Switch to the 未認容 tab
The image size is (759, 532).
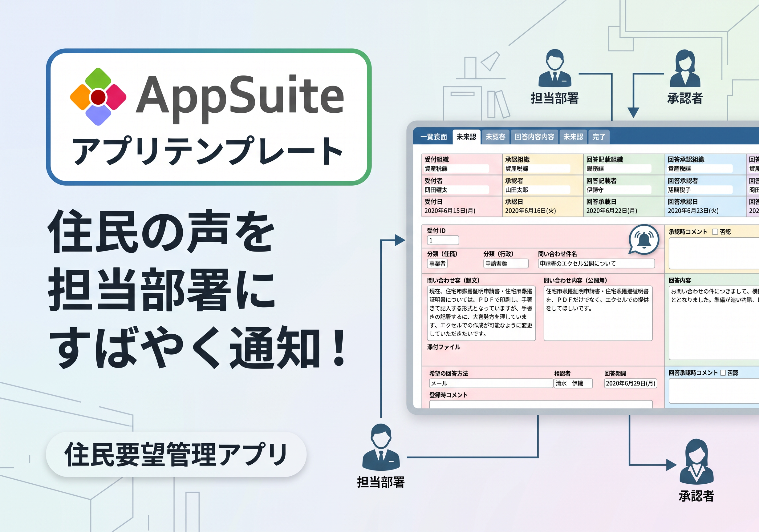(495, 137)
